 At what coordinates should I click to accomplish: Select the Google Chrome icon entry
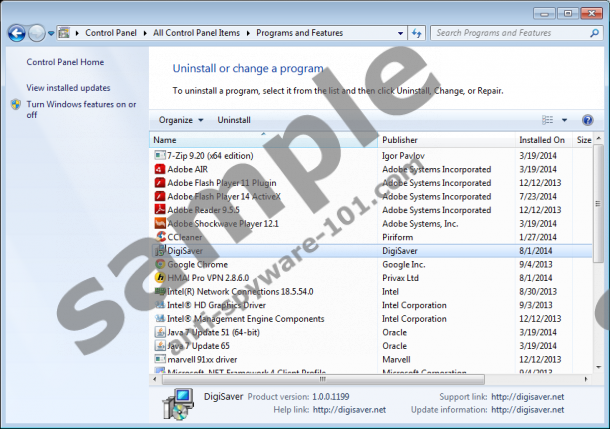(x=160, y=264)
